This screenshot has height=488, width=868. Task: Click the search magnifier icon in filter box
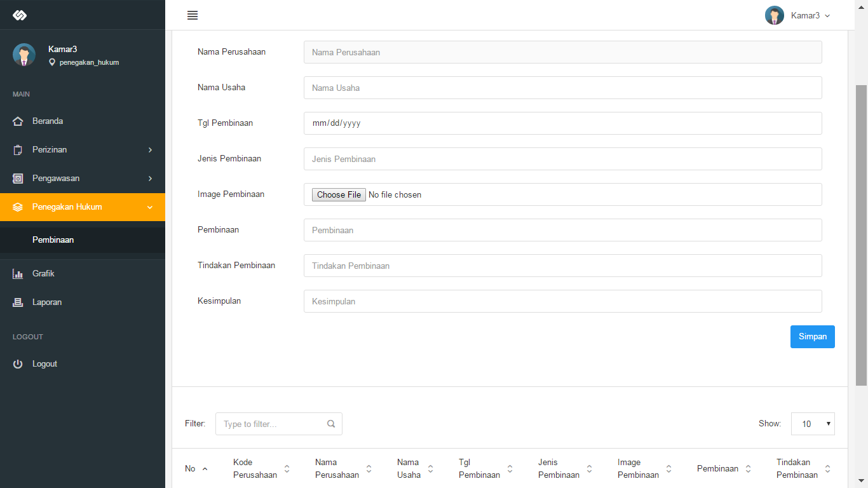point(331,424)
